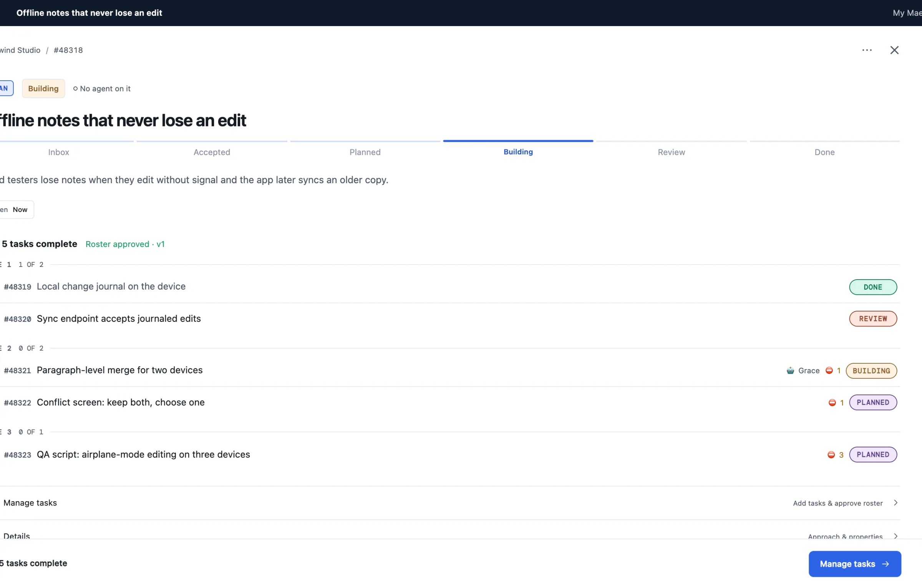Screen dimensions: 922x588
Task: Click Add tasks & approve roster text
Action: click(x=838, y=503)
